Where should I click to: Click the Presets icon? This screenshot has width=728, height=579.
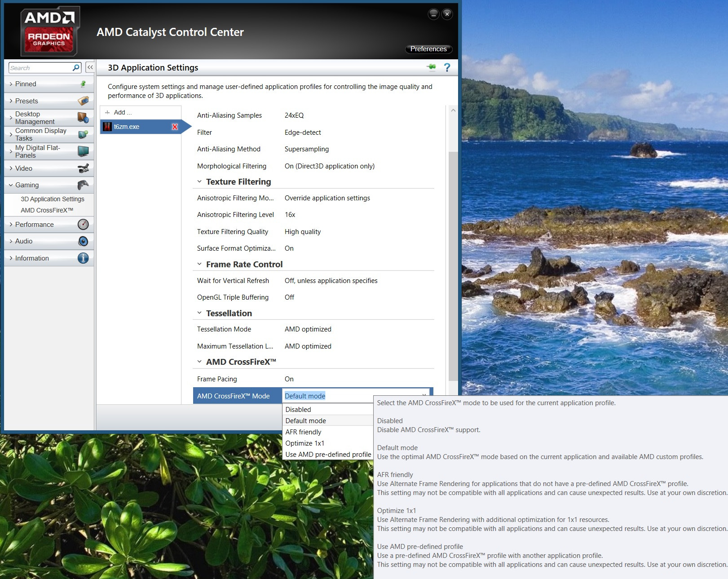click(x=83, y=101)
